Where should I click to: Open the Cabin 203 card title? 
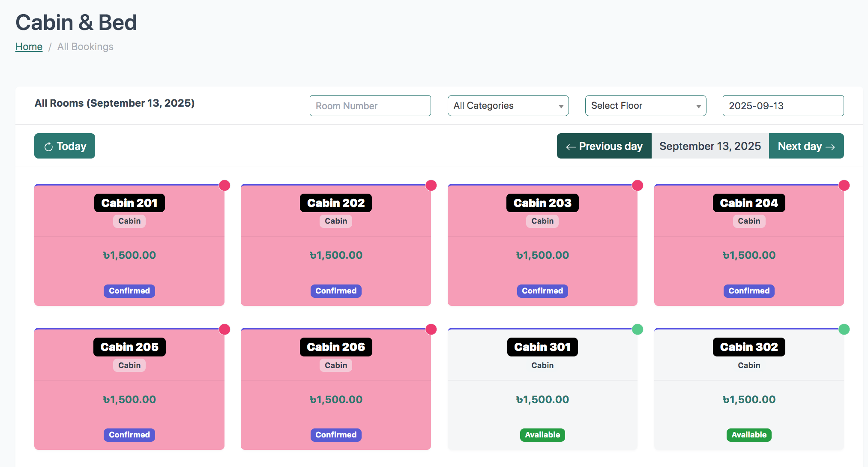point(542,203)
